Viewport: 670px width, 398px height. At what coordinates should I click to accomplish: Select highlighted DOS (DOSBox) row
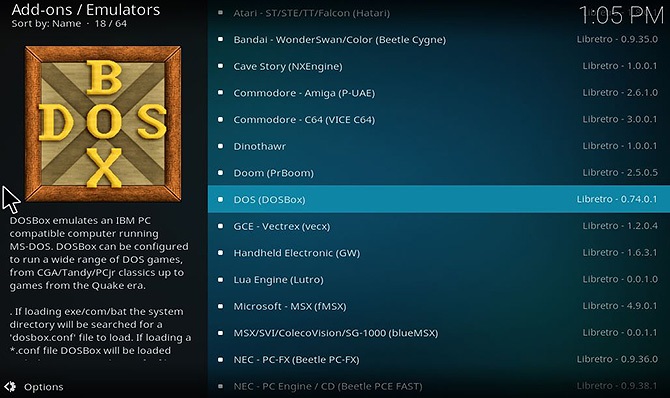click(439, 199)
